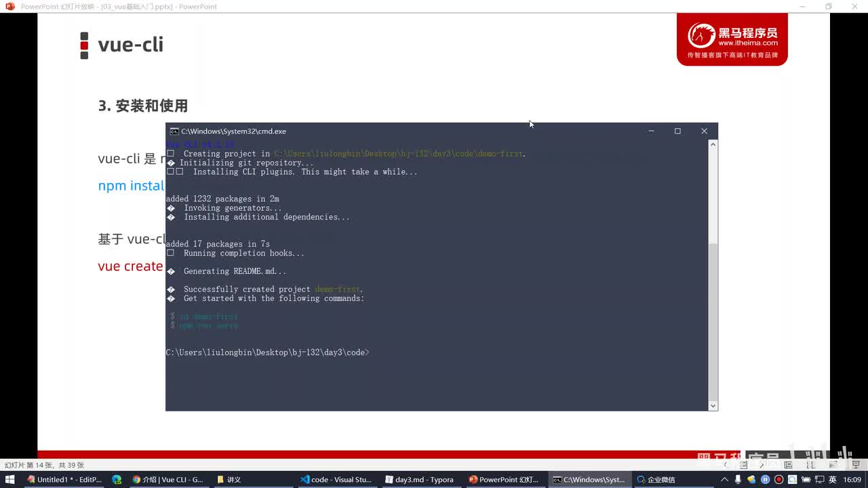Click the red 'vue create' slide text
This screenshot has width=868, height=488.
tap(130, 266)
